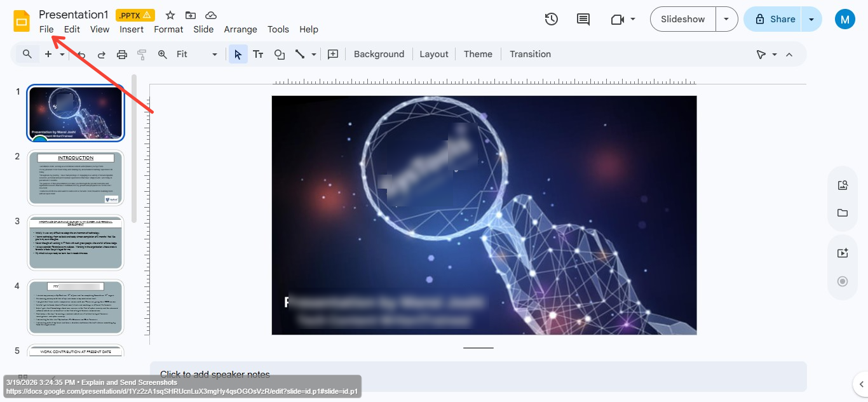Select the slide 3 thumbnail
Screen dimensions: 868x402
click(x=76, y=242)
